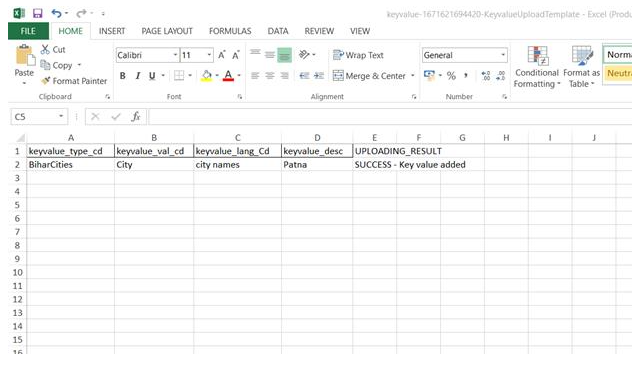639x365 pixels.
Task: Open Font group dialog launcher
Action: click(x=240, y=97)
